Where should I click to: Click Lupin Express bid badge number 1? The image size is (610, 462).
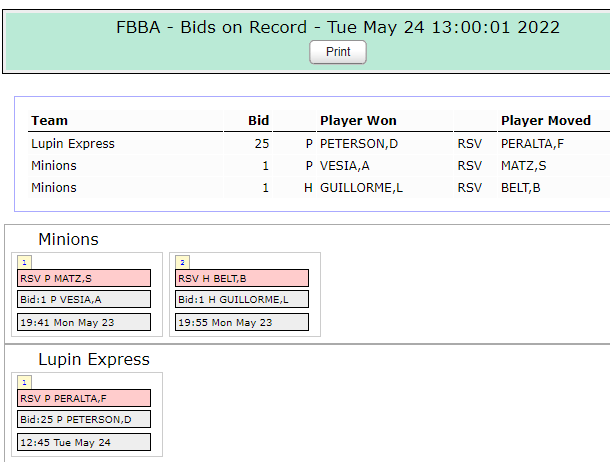click(x=25, y=381)
